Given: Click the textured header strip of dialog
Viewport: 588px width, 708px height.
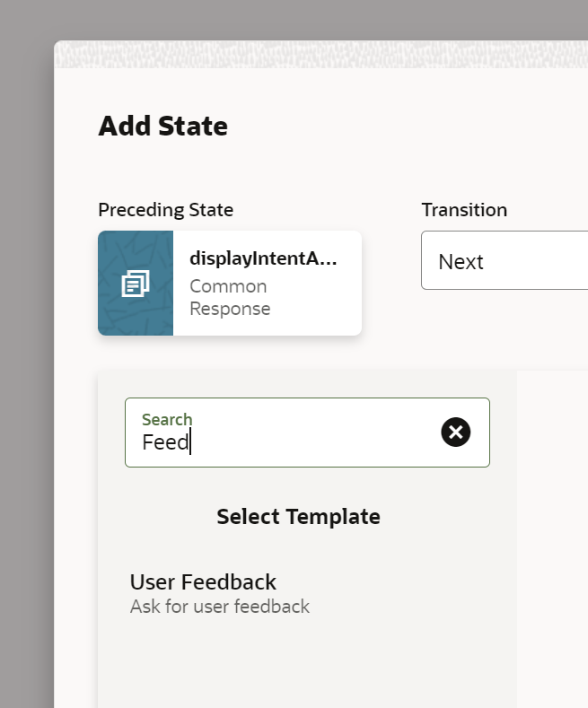Looking at the screenshot, I should tap(314, 55).
